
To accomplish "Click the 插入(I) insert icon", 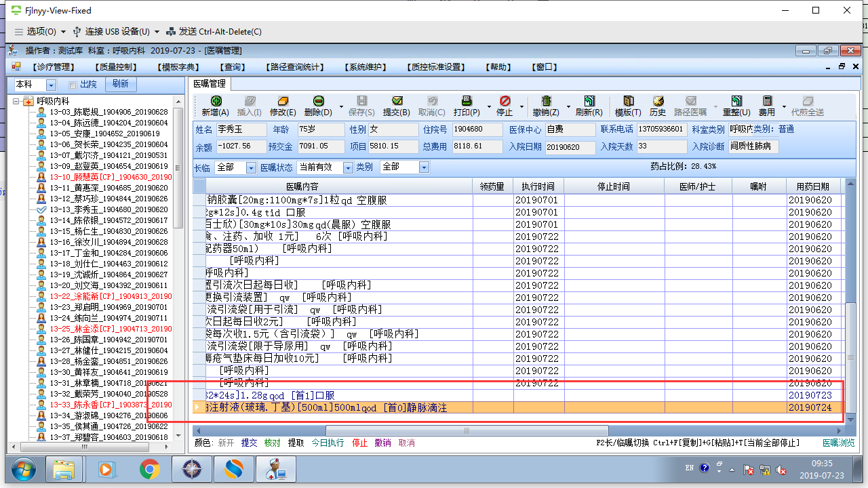I will point(250,101).
